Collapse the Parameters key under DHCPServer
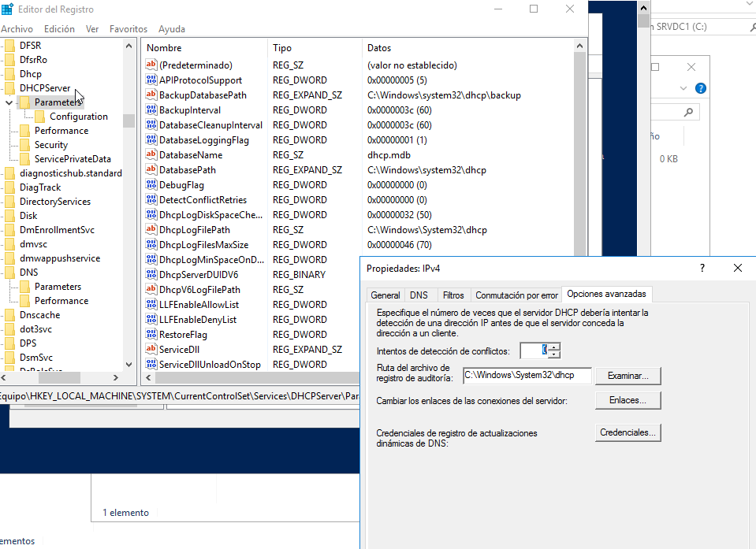Screen dimensions: 756x549 pyautogui.click(x=9, y=102)
